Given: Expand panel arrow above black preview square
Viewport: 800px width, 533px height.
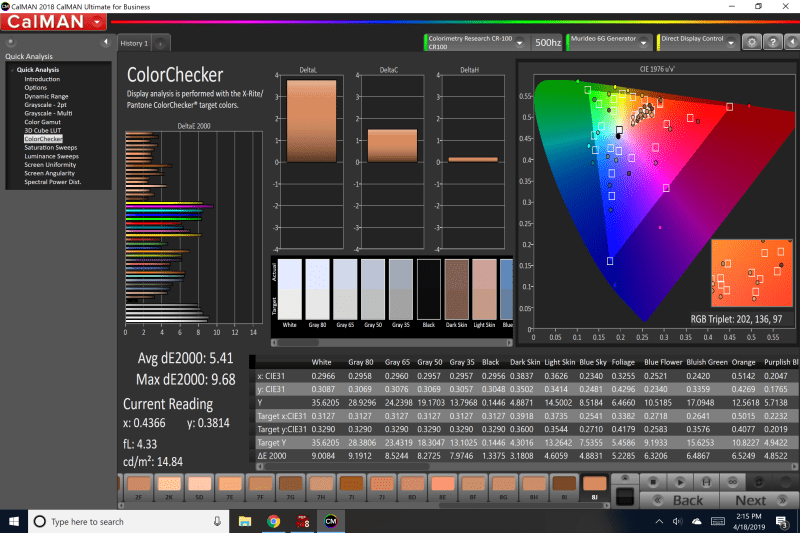Looking at the screenshot, I should tap(624, 478).
